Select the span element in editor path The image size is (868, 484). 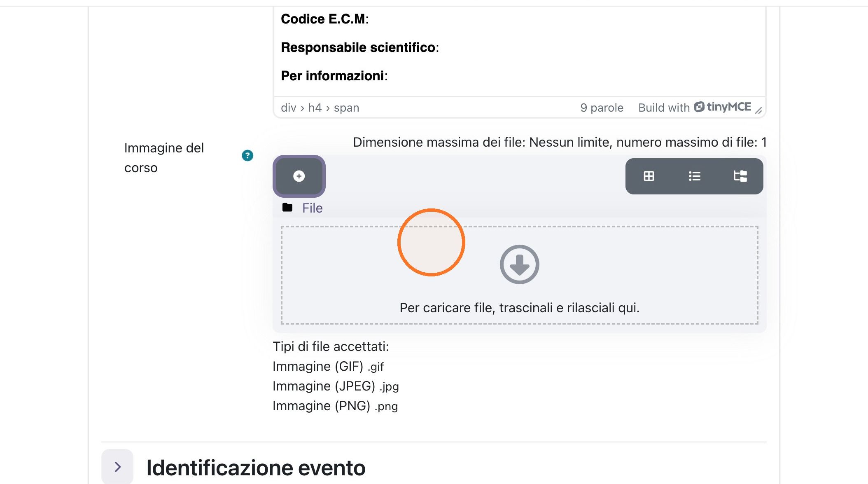point(346,108)
